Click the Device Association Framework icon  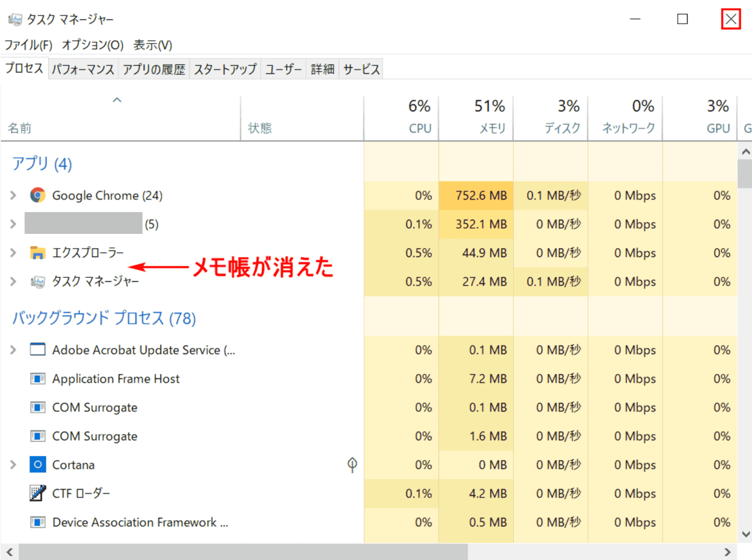point(37,522)
